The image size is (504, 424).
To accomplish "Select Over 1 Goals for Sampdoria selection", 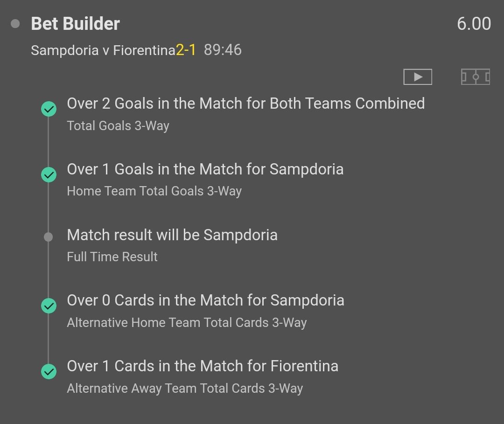I will click(x=205, y=169).
